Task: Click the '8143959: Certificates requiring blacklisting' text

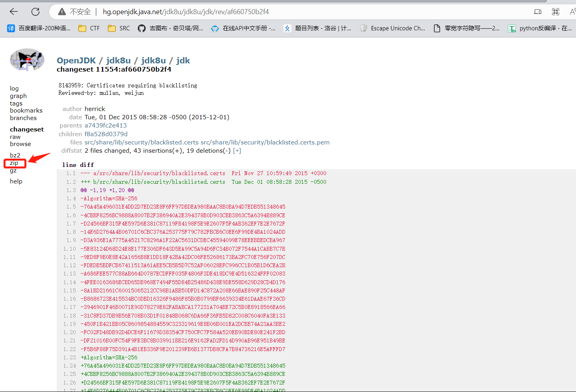Action: tap(128, 85)
